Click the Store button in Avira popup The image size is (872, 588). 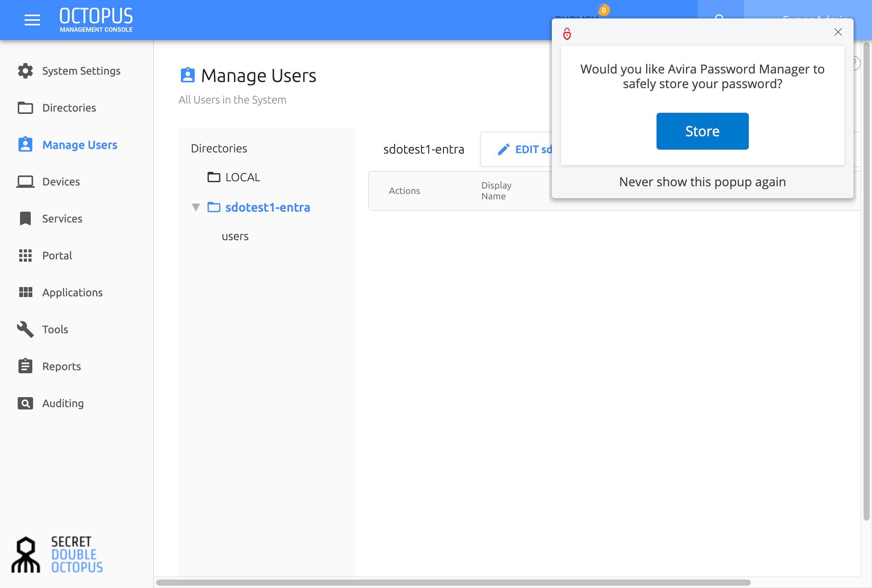click(702, 131)
